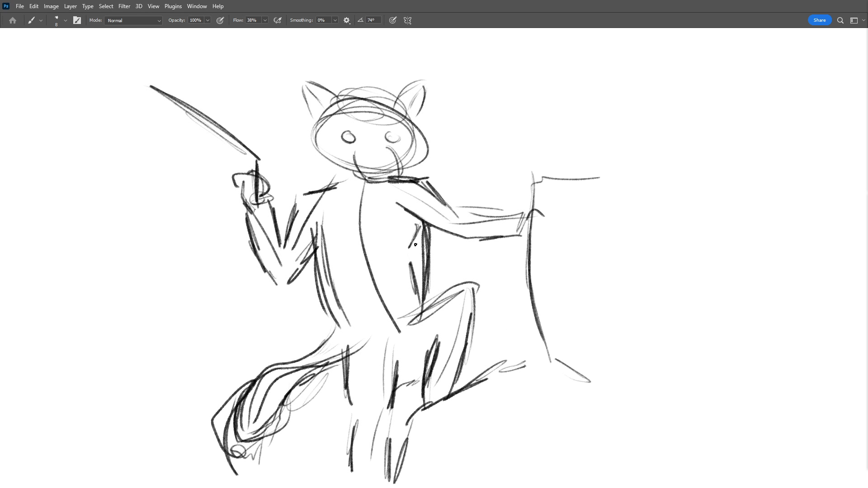
Task: Open the blending Mode Normal dropdown
Action: [x=133, y=20]
